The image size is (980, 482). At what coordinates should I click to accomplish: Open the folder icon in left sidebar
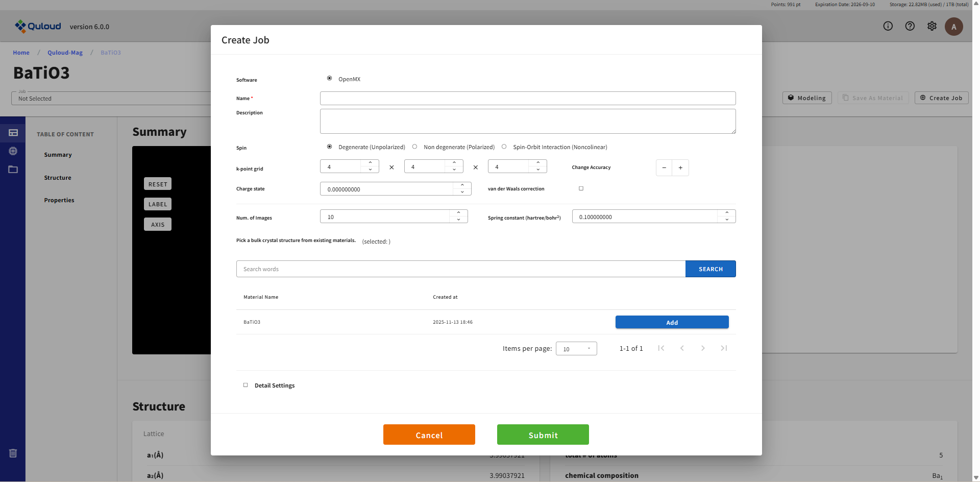click(x=13, y=170)
